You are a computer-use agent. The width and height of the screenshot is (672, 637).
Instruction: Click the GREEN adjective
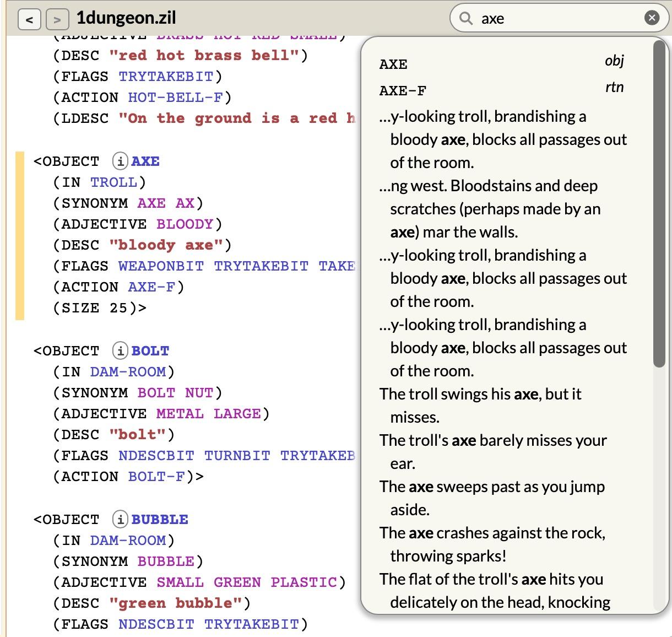[x=237, y=582]
